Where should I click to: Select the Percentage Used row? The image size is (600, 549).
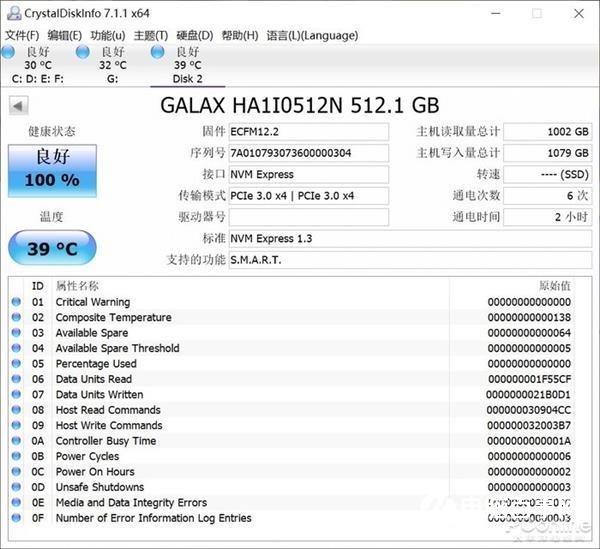292,364
